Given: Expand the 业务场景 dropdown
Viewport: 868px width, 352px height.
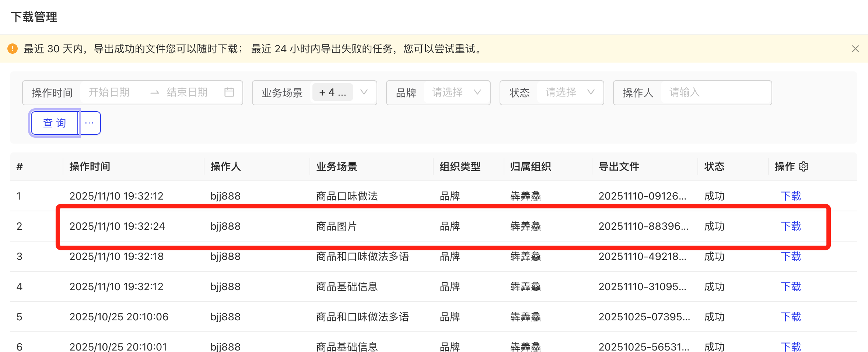Looking at the screenshot, I should (x=364, y=92).
